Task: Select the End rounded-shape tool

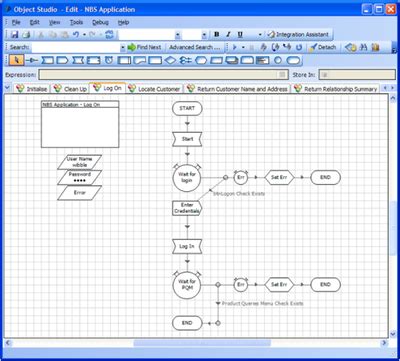Action: point(293,60)
